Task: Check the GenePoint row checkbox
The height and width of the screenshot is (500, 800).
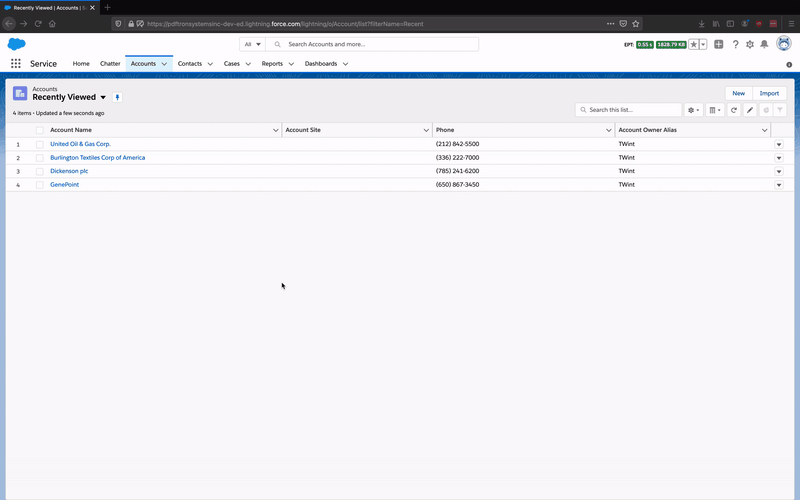Action: (x=39, y=185)
